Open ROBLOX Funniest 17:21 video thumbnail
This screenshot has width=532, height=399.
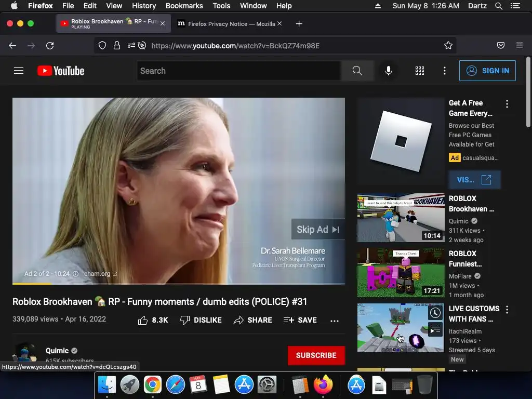coord(401,273)
